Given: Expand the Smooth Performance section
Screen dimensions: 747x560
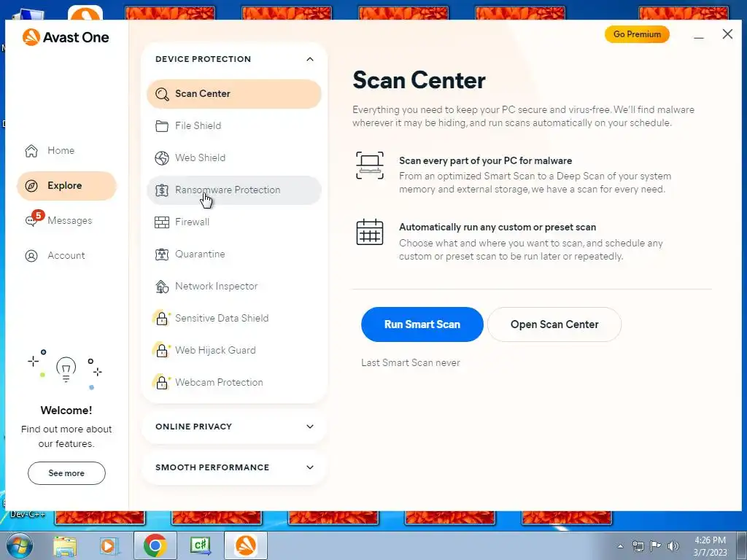Looking at the screenshot, I should (x=310, y=467).
